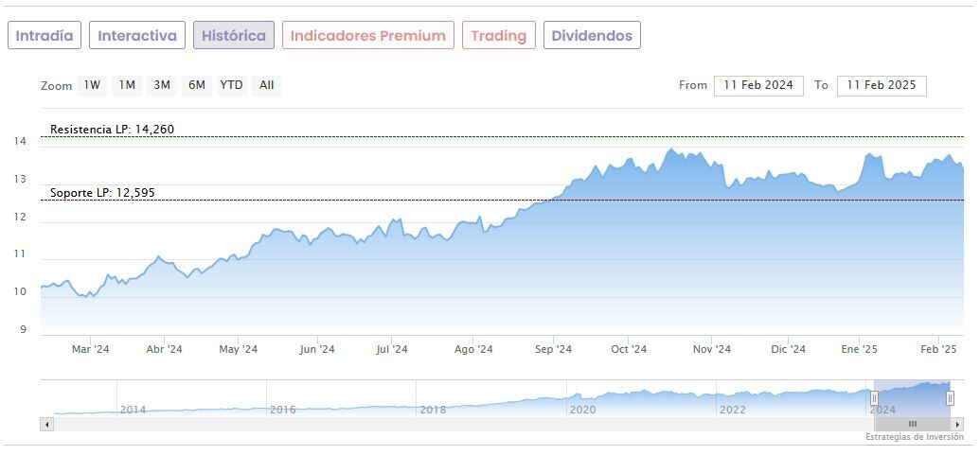Image resolution: width=980 pixels, height=455 pixels.
Task: Open the Intradía tab
Action: [45, 36]
